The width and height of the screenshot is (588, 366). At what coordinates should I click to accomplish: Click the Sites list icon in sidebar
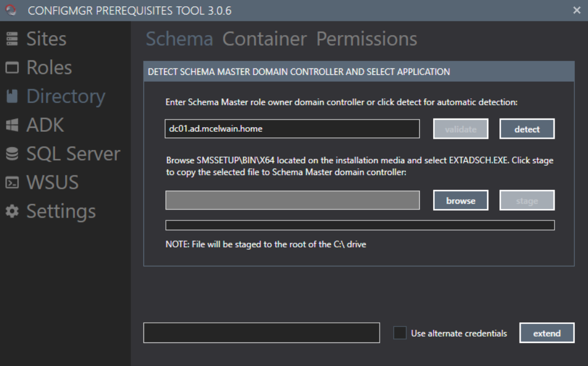coord(12,39)
